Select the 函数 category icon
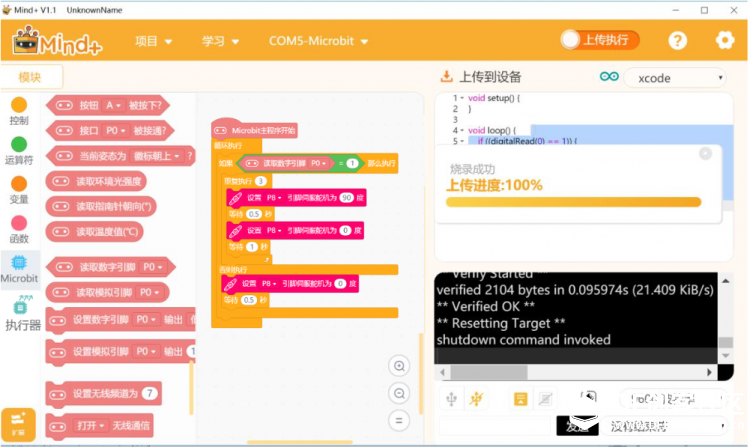The image size is (750, 447). point(19,223)
